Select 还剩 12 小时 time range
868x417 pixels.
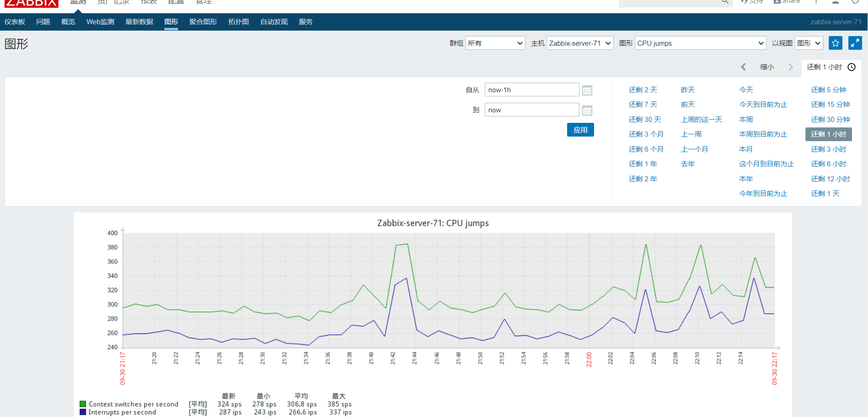point(831,179)
